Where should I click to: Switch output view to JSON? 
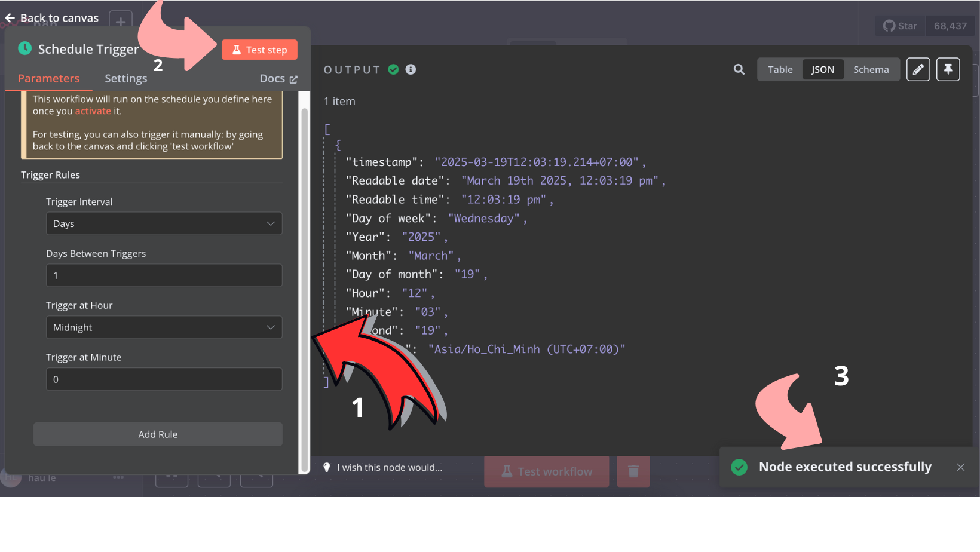(823, 69)
